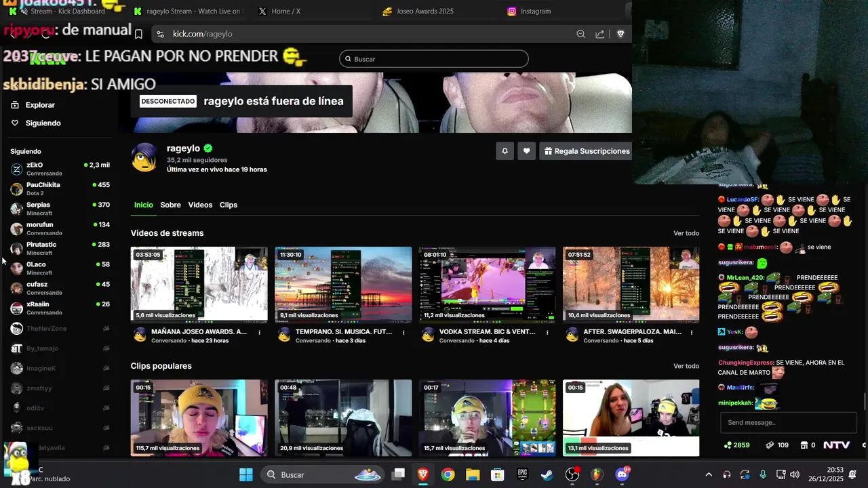Open options menu for AFTER. SWAGERPALOZA video
Viewport: 868px width, 488px height.
[x=692, y=333]
